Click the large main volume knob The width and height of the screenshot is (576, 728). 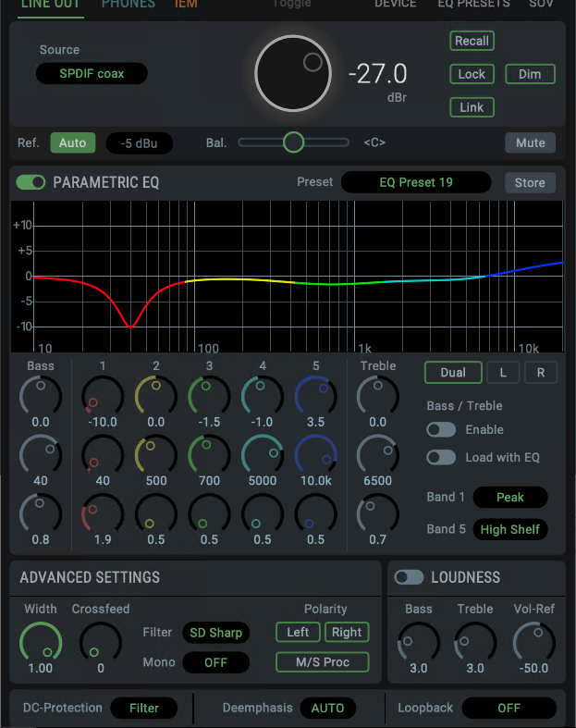click(293, 74)
